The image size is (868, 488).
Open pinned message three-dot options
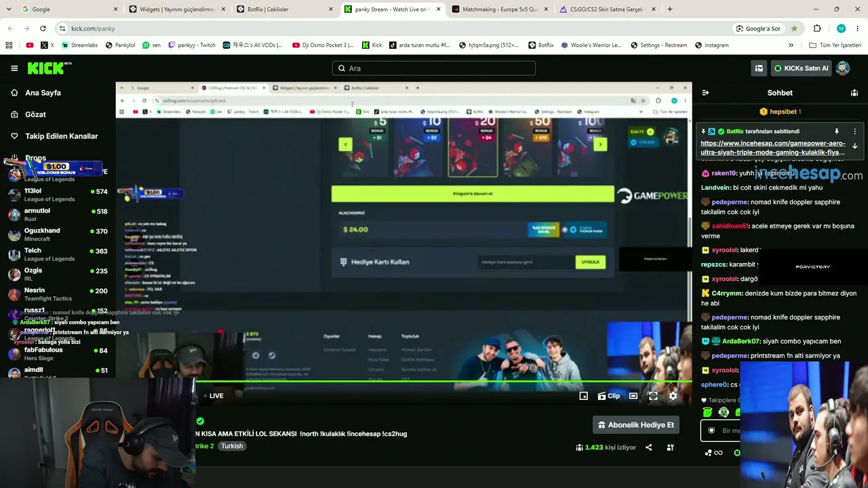click(x=854, y=131)
